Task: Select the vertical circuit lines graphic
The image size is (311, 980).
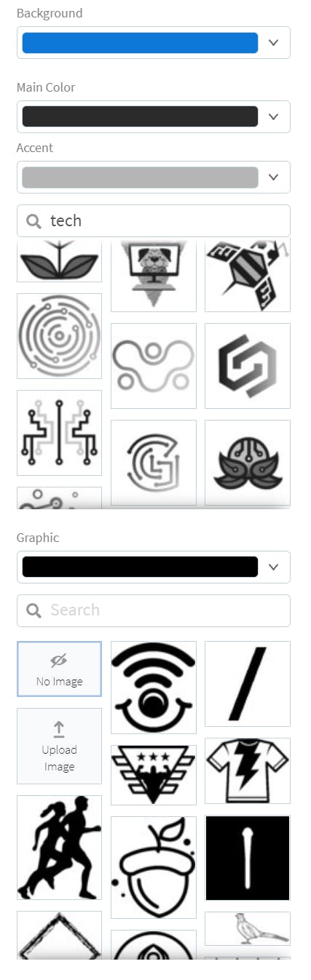Action: [59, 433]
